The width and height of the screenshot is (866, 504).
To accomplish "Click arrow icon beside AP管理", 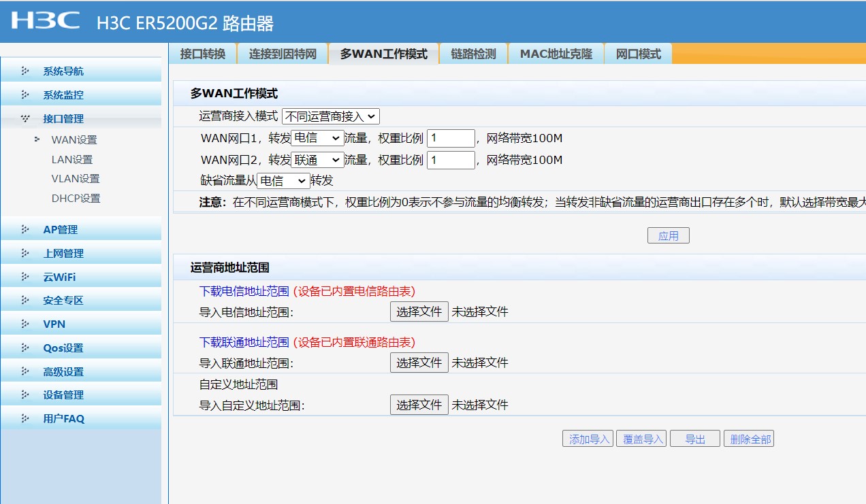I will [26, 229].
